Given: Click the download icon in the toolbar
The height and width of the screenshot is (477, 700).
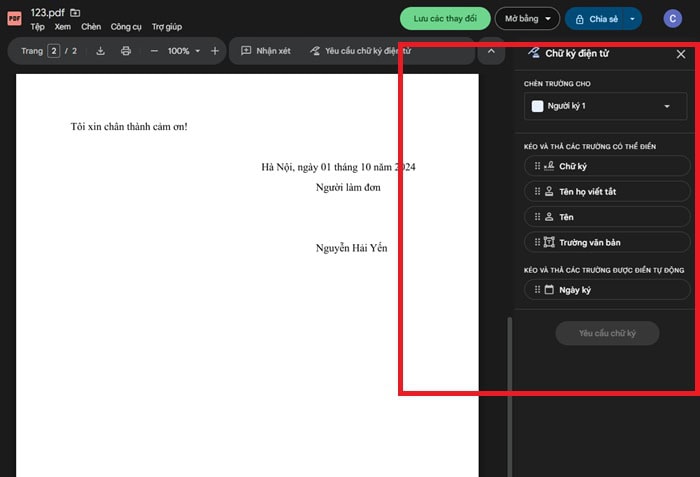Looking at the screenshot, I should 100,51.
